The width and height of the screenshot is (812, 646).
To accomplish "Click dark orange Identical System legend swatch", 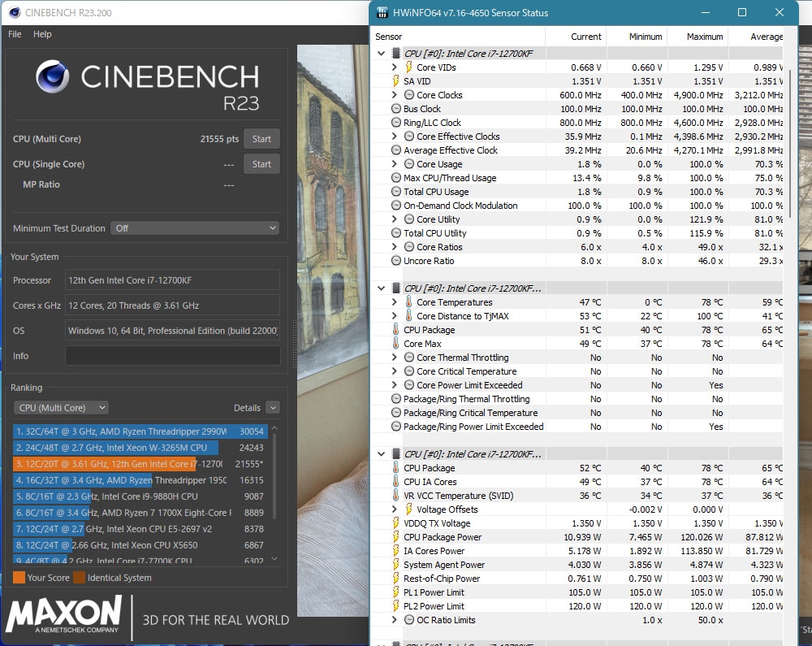I will click(x=80, y=578).
